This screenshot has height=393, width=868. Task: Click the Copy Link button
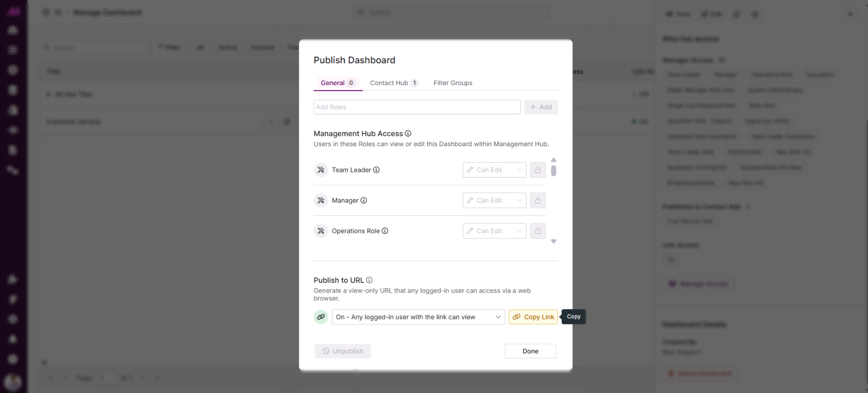coord(533,317)
